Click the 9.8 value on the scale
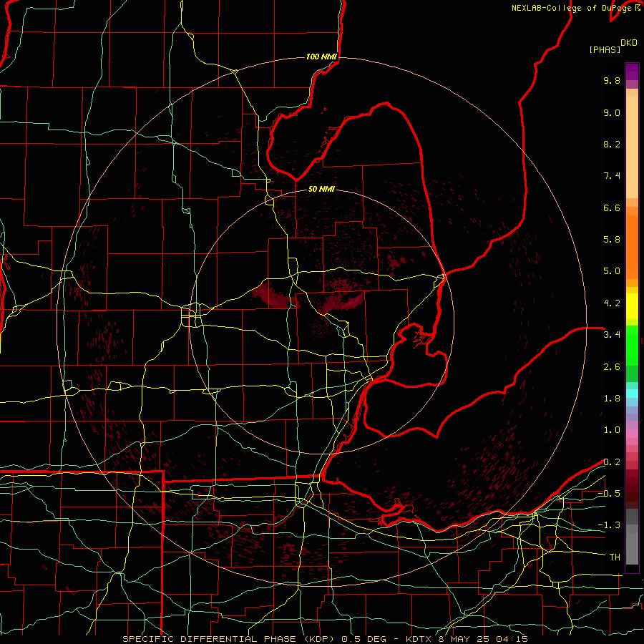Image resolution: width=644 pixels, height=644 pixels. [x=612, y=80]
